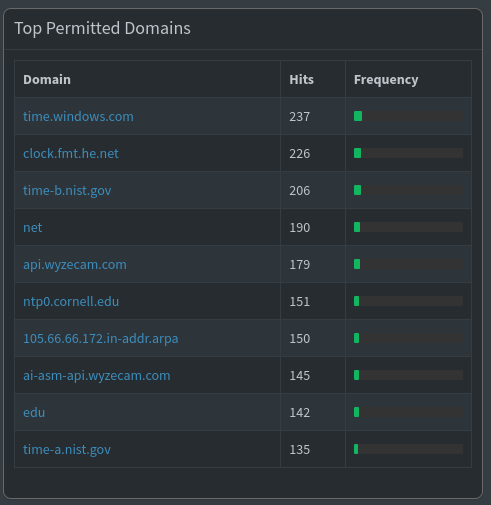
Task: Click the Hits column header
Action: coord(301,79)
